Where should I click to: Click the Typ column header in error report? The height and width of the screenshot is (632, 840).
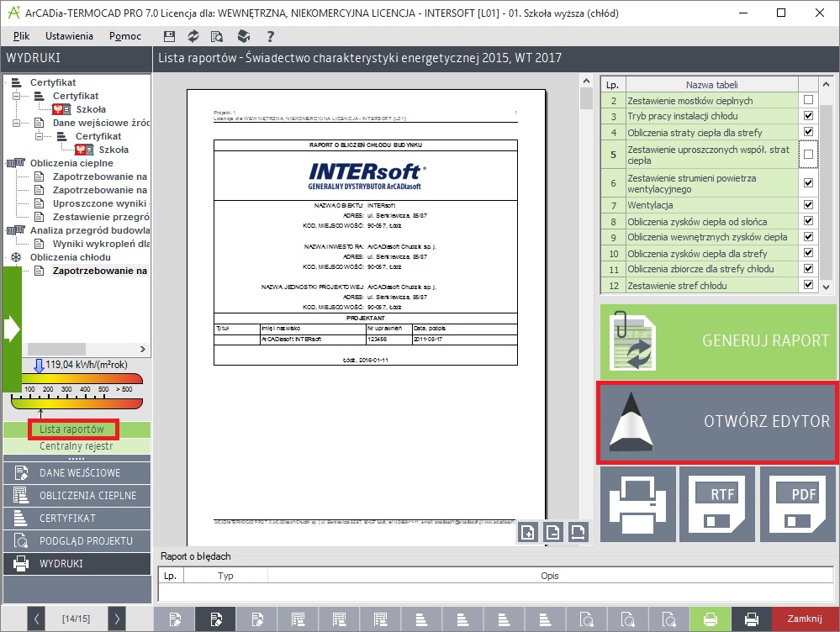click(225, 576)
